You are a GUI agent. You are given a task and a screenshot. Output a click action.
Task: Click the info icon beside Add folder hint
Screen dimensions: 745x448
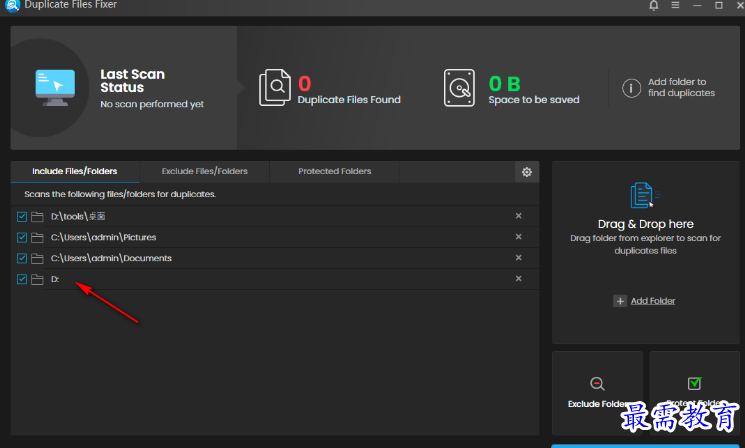pos(631,88)
